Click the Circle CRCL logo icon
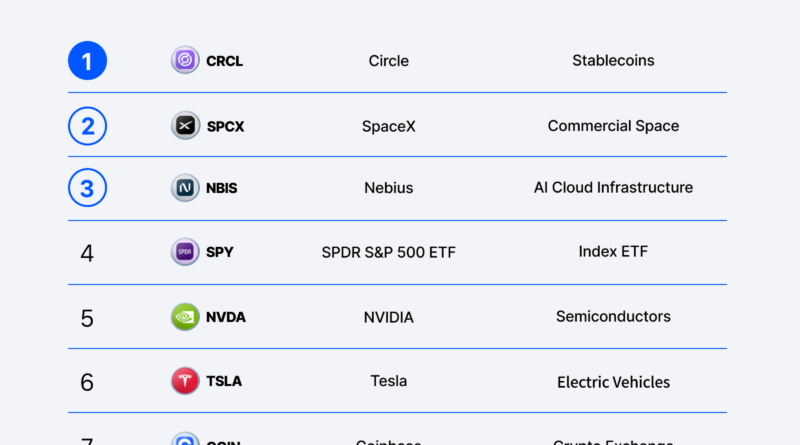This screenshot has height=445, width=800. [x=185, y=60]
